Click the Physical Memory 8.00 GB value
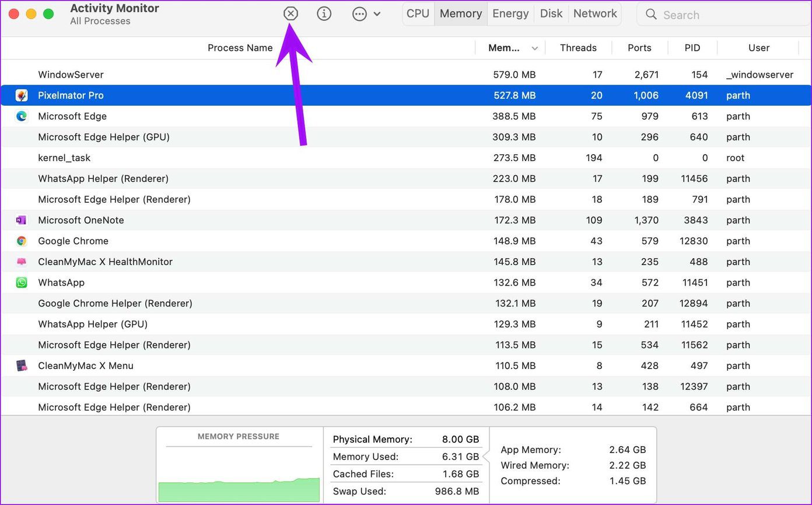This screenshot has width=812, height=505. (x=460, y=439)
